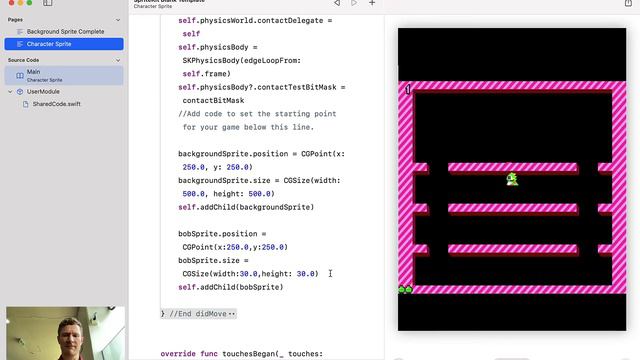Click 'override func touchesBegan' line
This screenshot has width=640, height=360.
(242, 353)
